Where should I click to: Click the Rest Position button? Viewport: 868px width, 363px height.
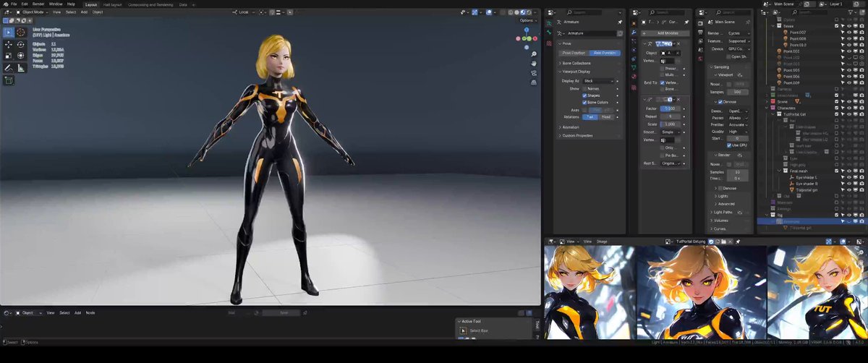(605, 53)
